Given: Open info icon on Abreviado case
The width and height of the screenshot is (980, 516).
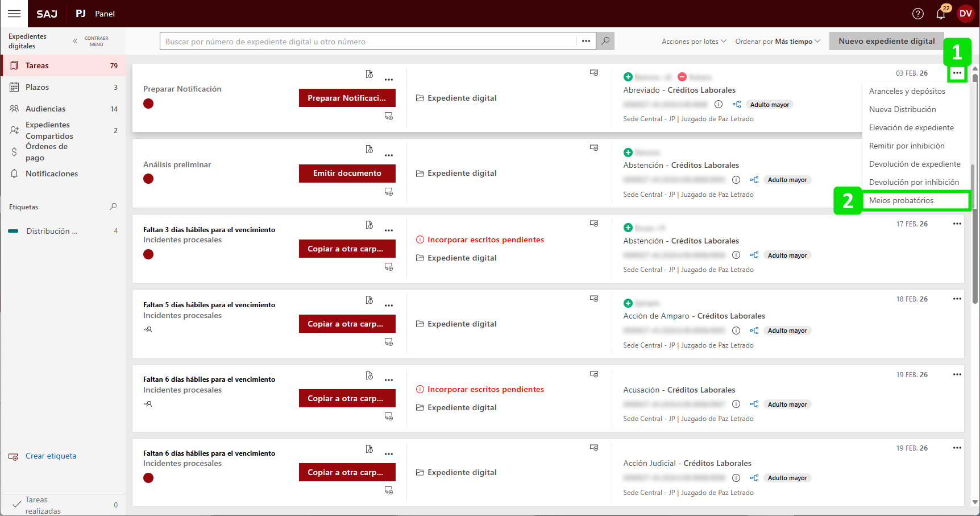Looking at the screenshot, I should pos(719,104).
